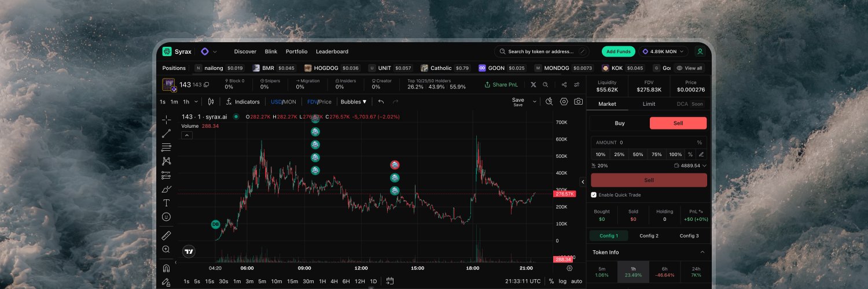868x289 pixels.
Task: Select the Config 2 tab
Action: pos(649,236)
